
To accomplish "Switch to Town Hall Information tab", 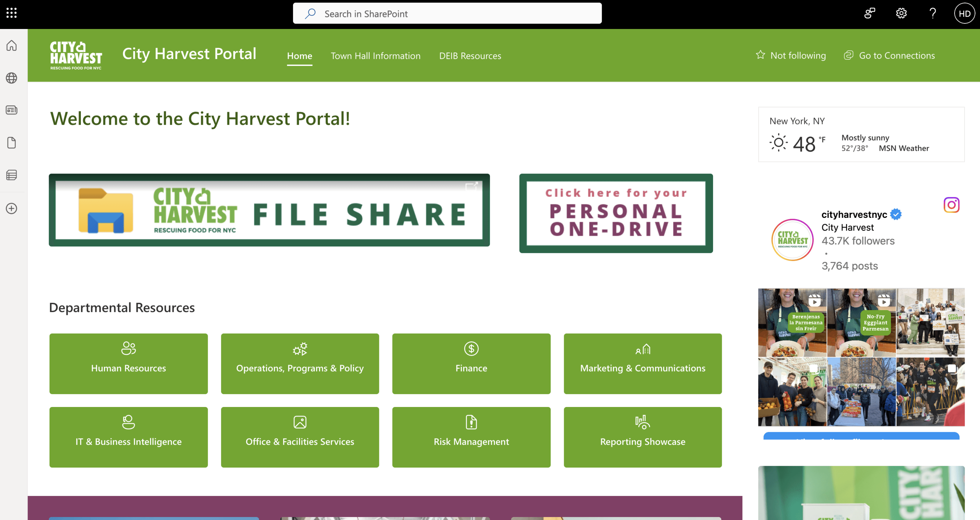I will [x=375, y=56].
